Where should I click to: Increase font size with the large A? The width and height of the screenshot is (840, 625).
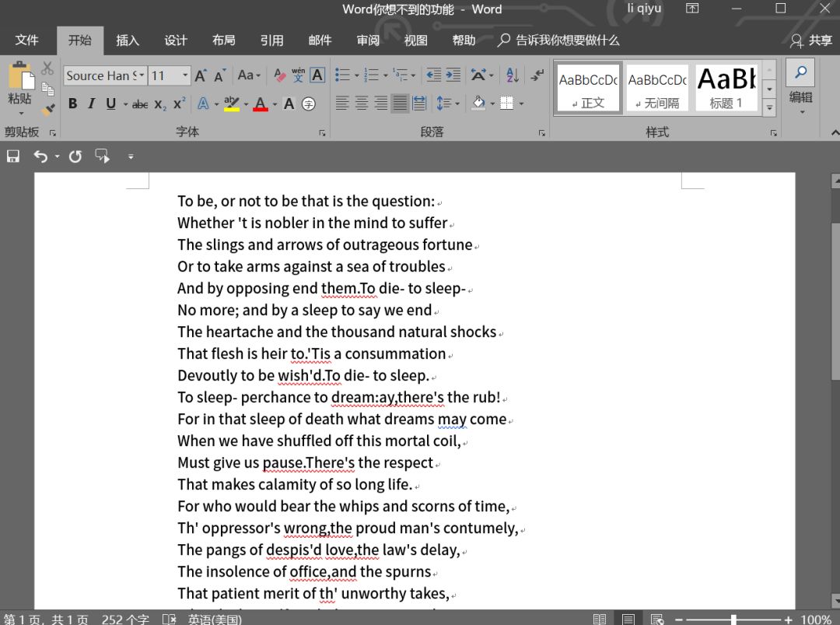click(201, 75)
